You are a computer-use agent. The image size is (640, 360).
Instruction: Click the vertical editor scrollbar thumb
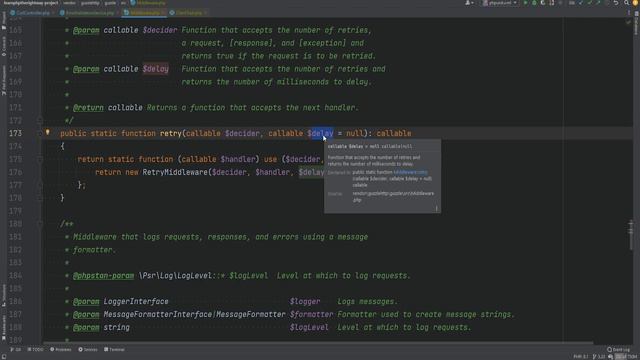click(631, 235)
